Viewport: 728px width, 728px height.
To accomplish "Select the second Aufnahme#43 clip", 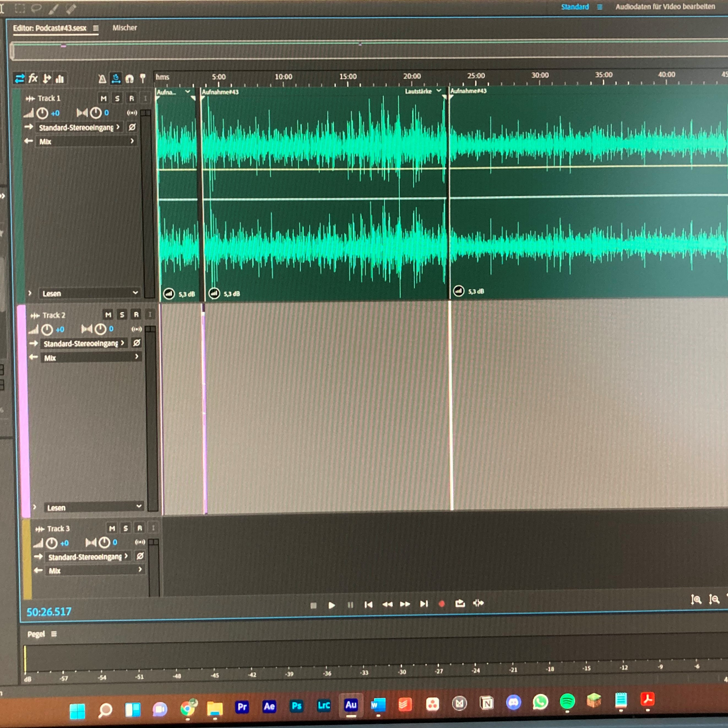I will 324,194.
